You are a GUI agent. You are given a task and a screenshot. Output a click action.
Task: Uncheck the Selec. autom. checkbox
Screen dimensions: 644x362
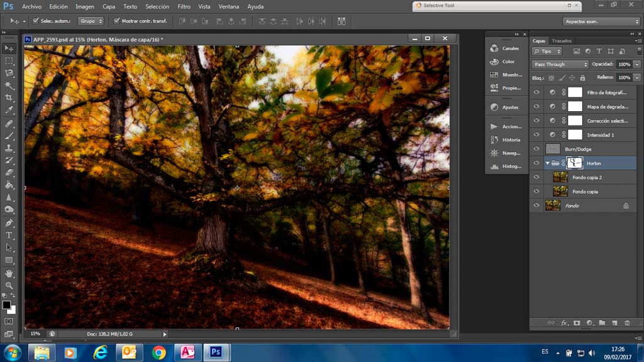pos(36,21)
